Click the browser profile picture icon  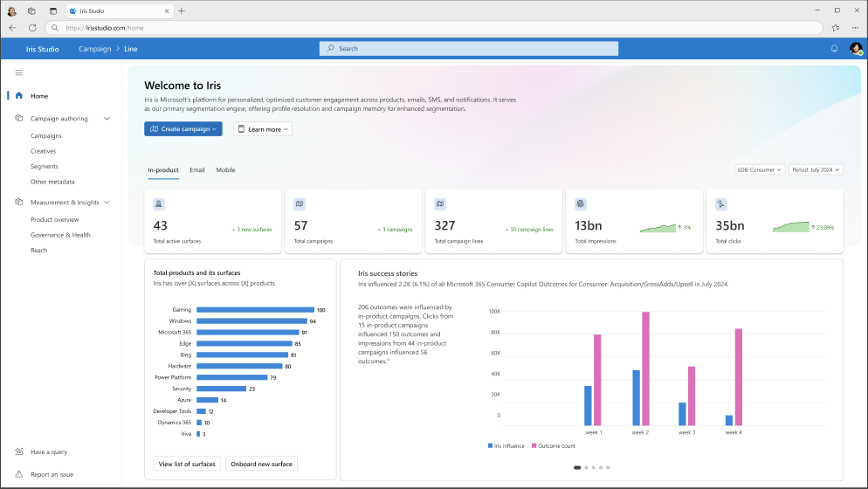(11, 11)
